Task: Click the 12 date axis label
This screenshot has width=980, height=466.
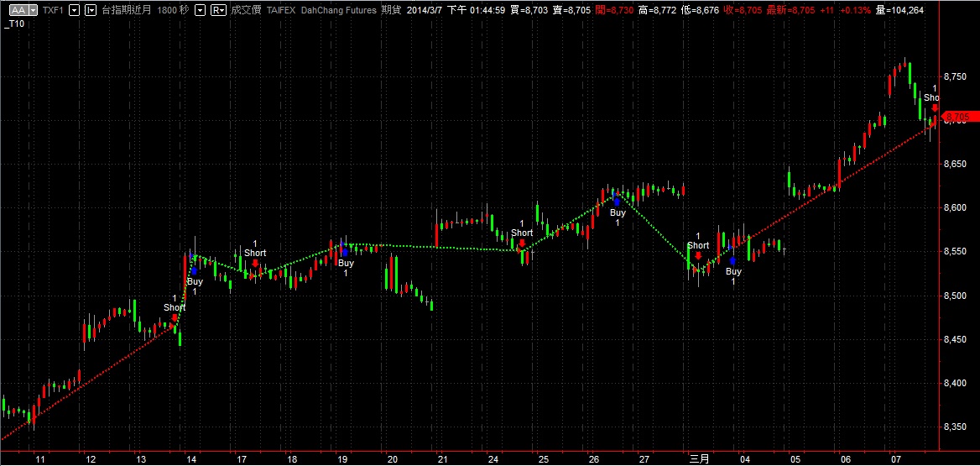Action: [x=91, y=459]
